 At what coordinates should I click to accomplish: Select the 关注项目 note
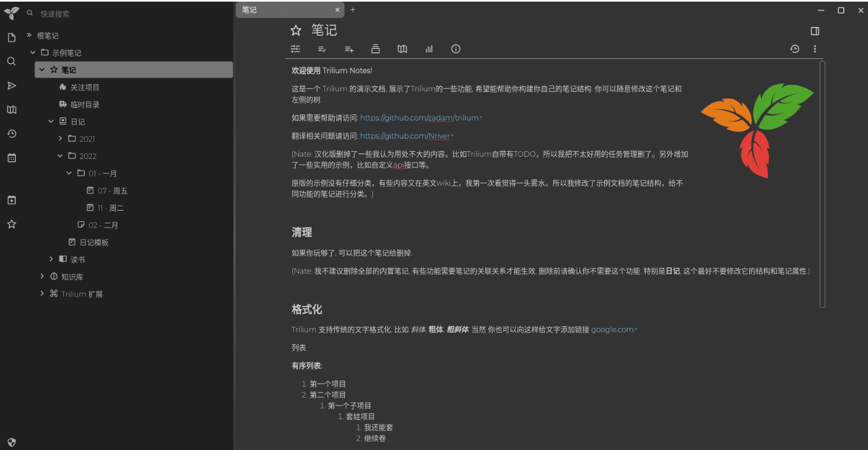[x=84, y=87]
